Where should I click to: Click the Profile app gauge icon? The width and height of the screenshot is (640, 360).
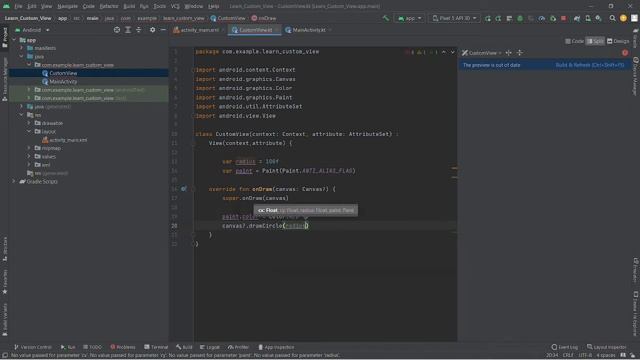[542, 18]
